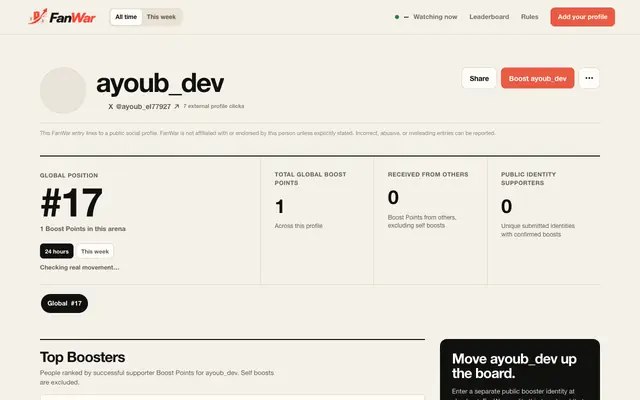Switch movement filter to This week
The image size is (640, 400).
click(x=95, y=251)
